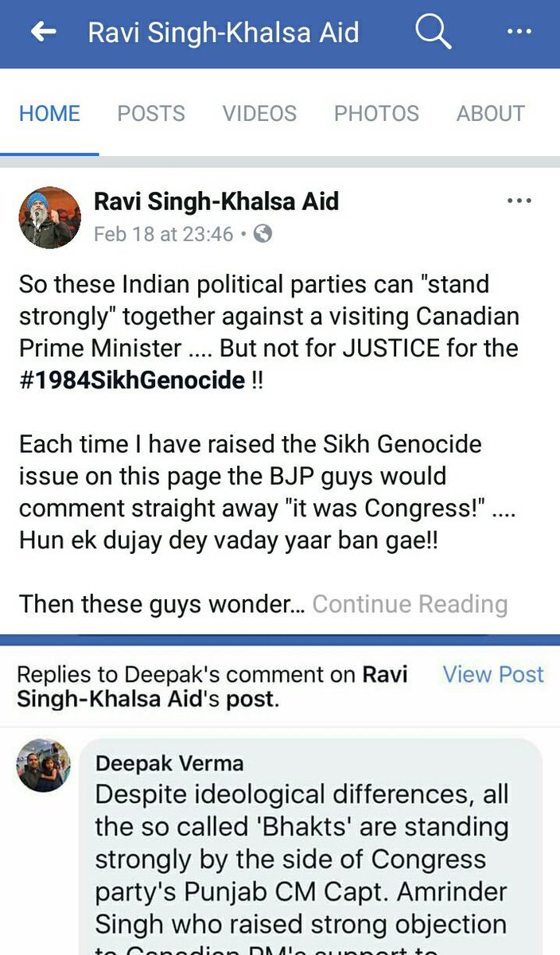Screen dimensions: 560x955
Task: Tap the back arrow in header
Action: (x=44, y=33)
